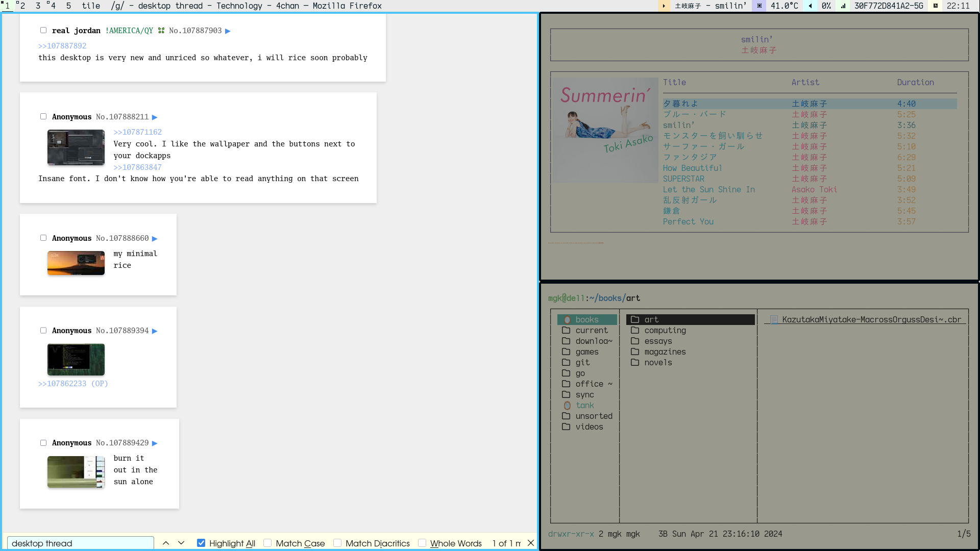Open the art folder icon in file manager
This screenshot has width=980, height=551.
click(x=635, y=319)
